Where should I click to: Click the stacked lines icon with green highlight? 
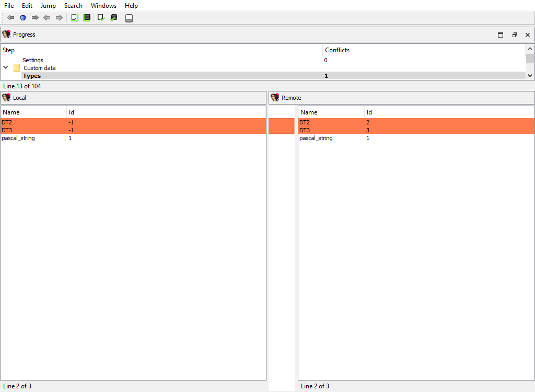tap(87, 18)
